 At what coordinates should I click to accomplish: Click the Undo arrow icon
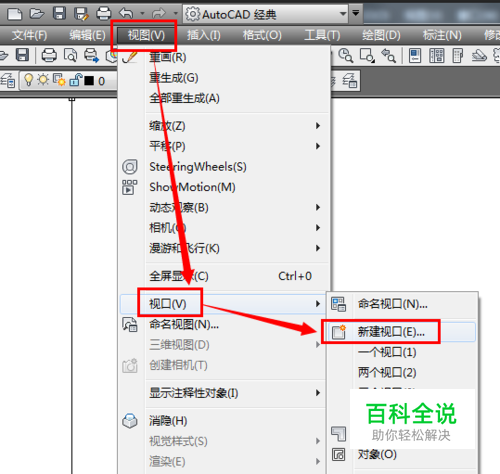coord(126,14)
